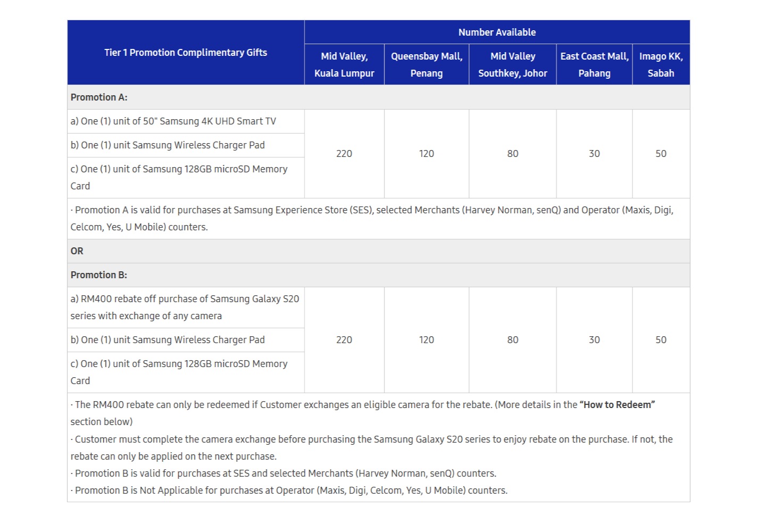Screen dimensions: 766x532
Task: Click the 'Promotion A:' section row
Action: point(379,97)
